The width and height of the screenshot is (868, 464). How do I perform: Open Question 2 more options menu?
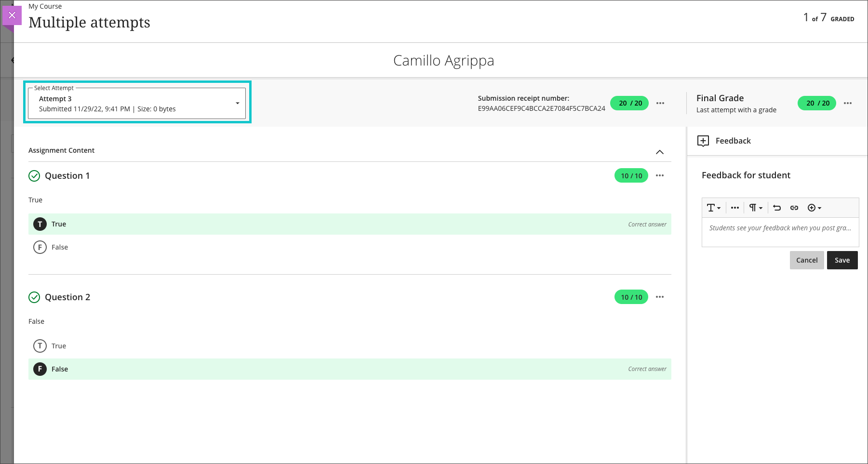(x=660, y=297)
